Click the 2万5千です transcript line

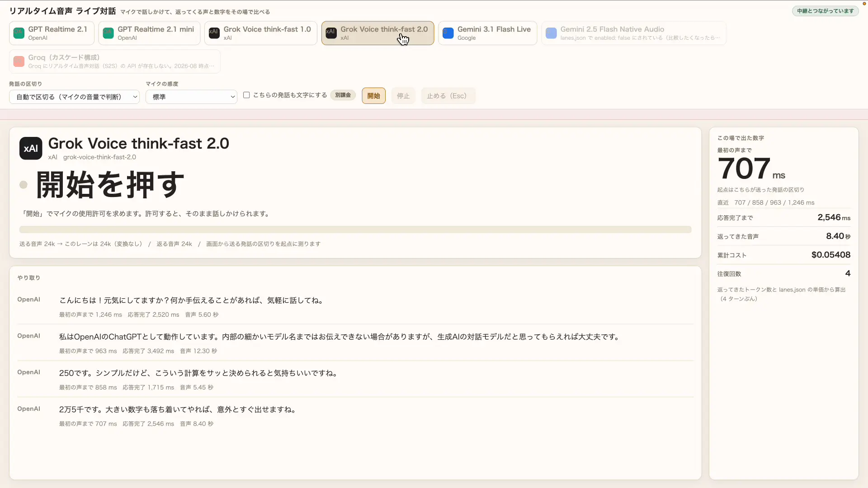pyautogui.click(x=179, y=410)
